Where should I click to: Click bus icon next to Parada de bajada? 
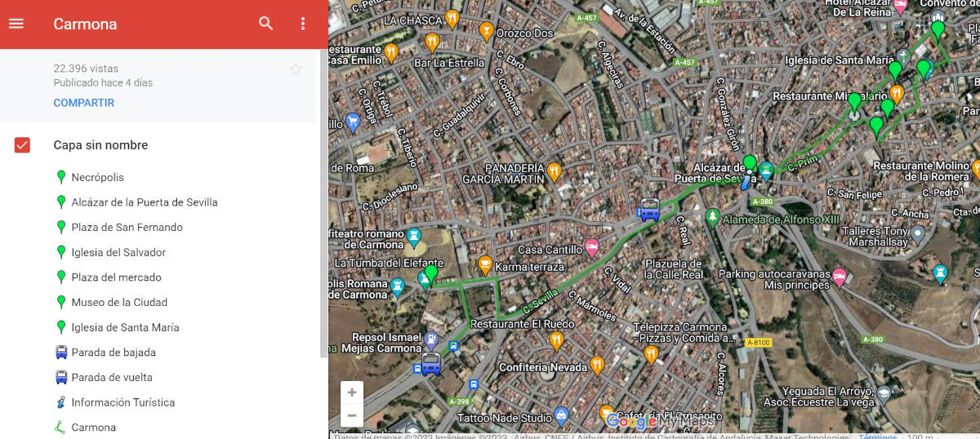pos(60,353)
